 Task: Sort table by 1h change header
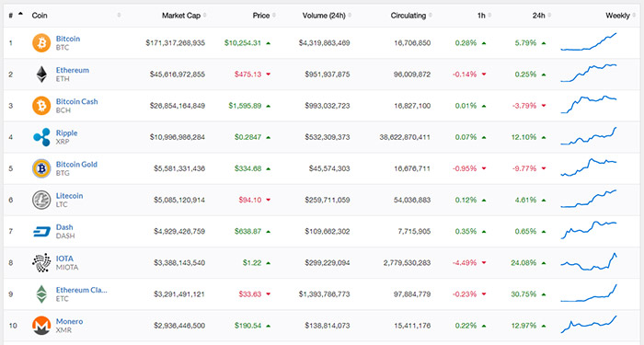[x=481, y=16]
